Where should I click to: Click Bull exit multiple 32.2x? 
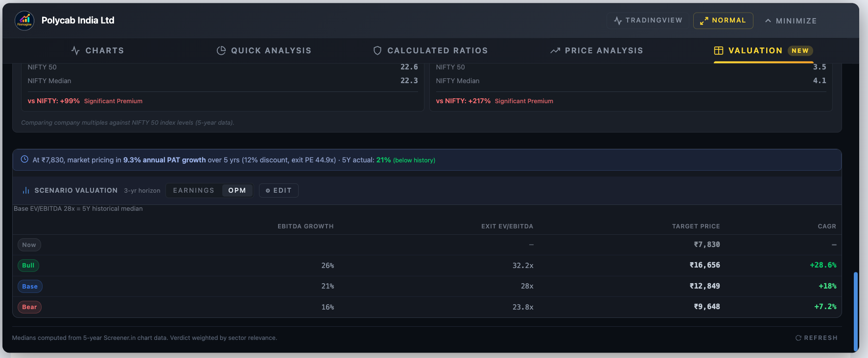click(523, 266)
